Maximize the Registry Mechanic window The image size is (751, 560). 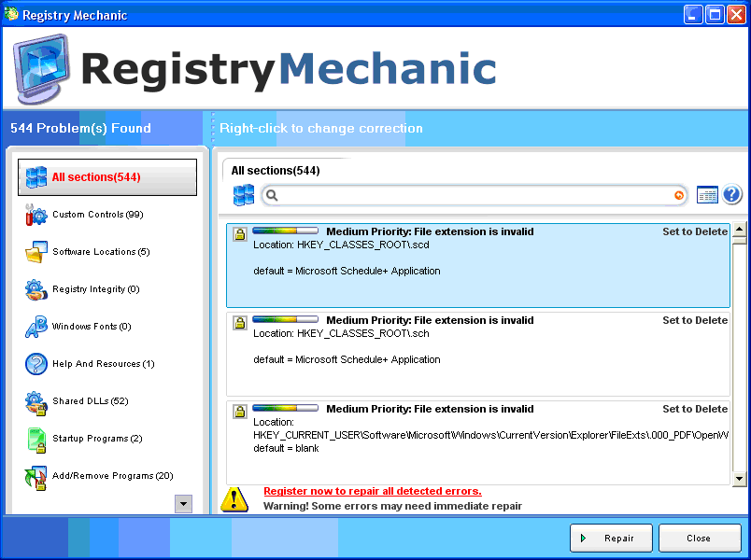point(715,14)
